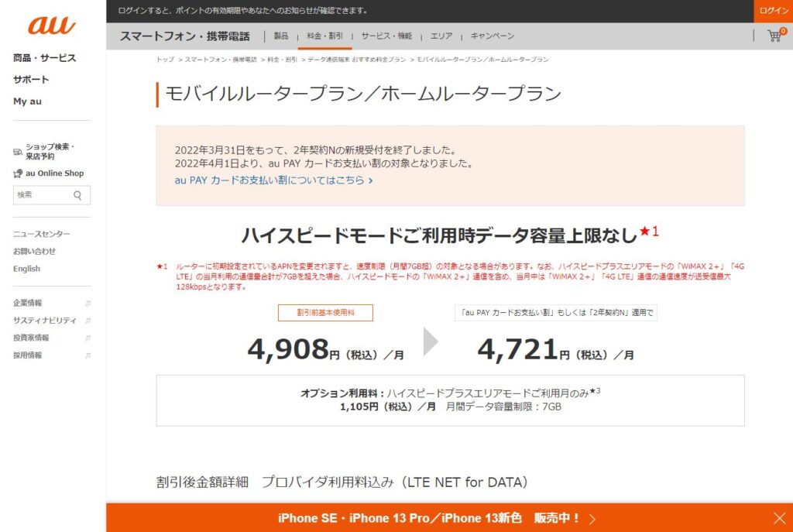Click 月間データ容量制限：7GB text
The height and width of the screenshot is (532, 793).
click(x=503, y=407)
